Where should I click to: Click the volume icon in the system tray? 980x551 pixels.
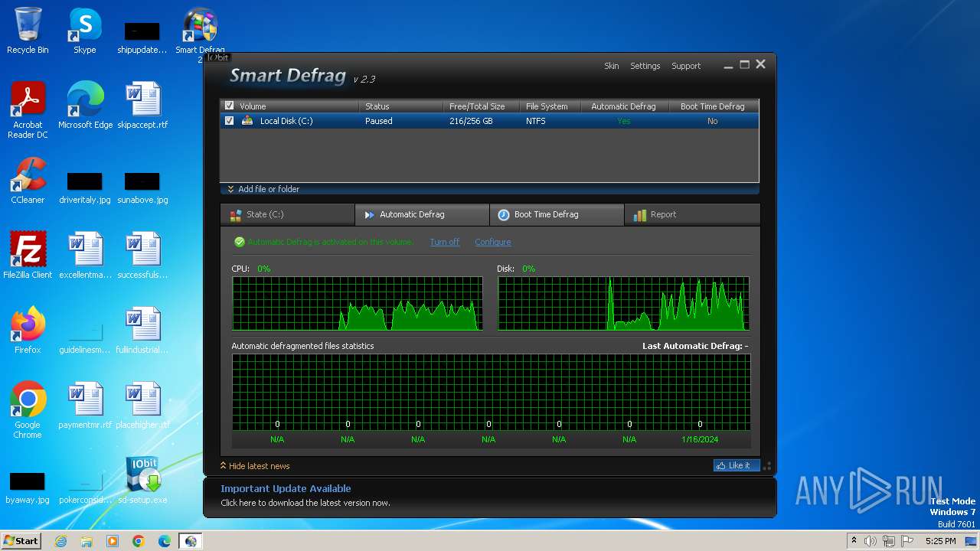[x=871, y=541]
